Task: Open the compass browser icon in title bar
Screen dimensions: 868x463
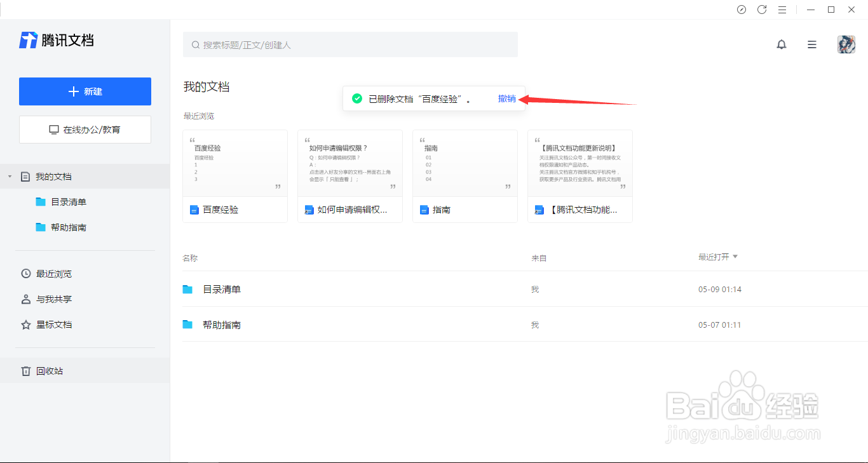Action: (x=742, y=10)
